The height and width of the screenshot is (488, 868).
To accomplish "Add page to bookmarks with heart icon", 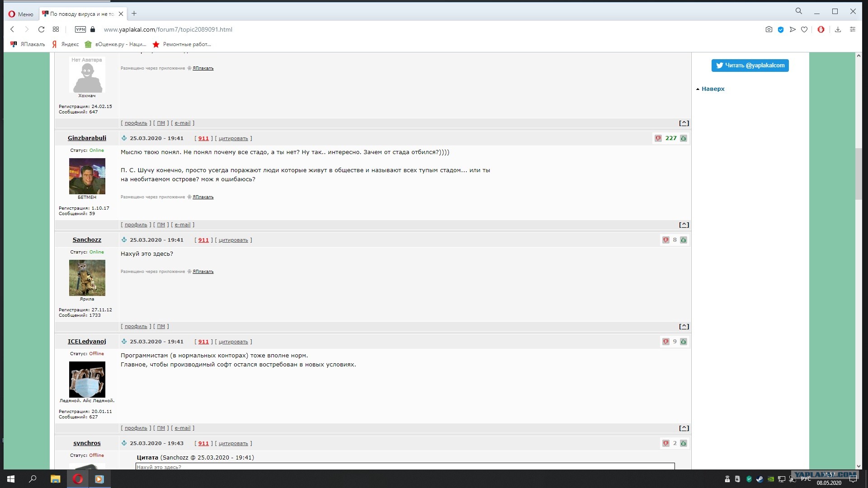I will (804, 29).
